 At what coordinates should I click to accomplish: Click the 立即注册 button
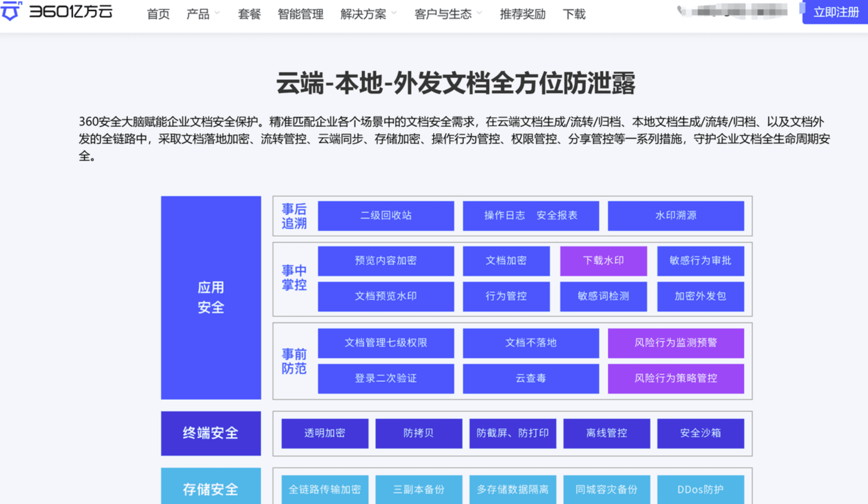coord(835,12)
